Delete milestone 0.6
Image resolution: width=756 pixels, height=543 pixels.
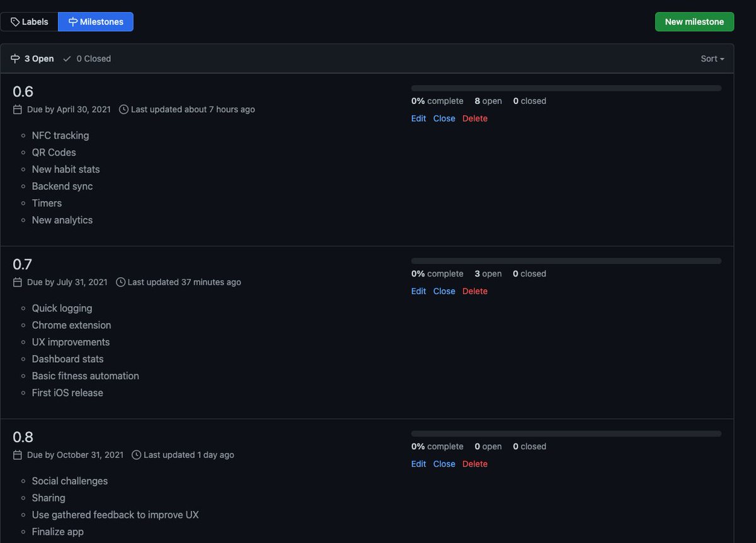[x=475, y=118]
